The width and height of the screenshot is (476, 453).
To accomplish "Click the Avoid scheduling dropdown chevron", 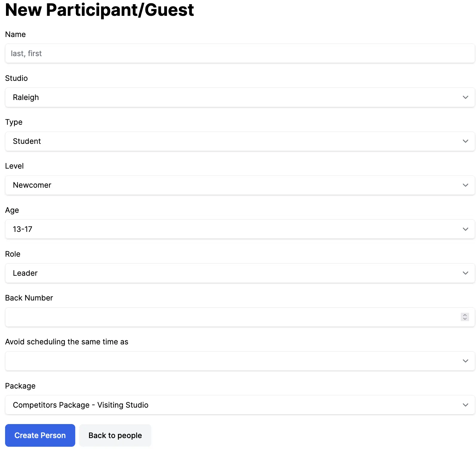I will (465, 361).
